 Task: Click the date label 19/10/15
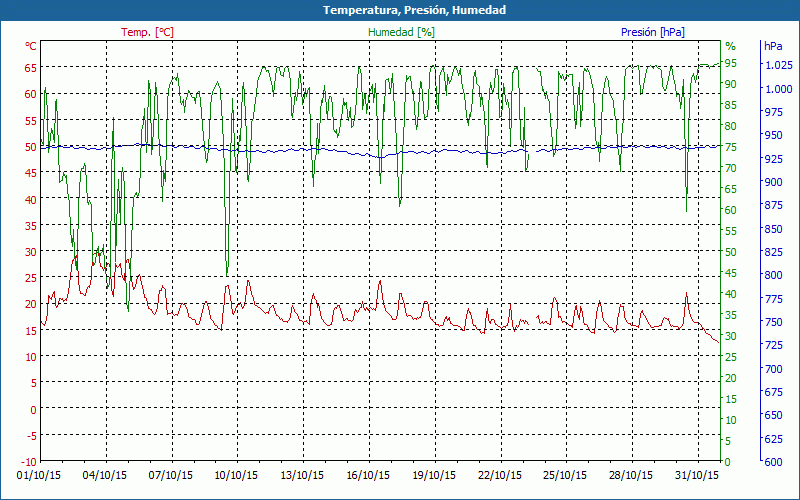(x=434, y=475)
